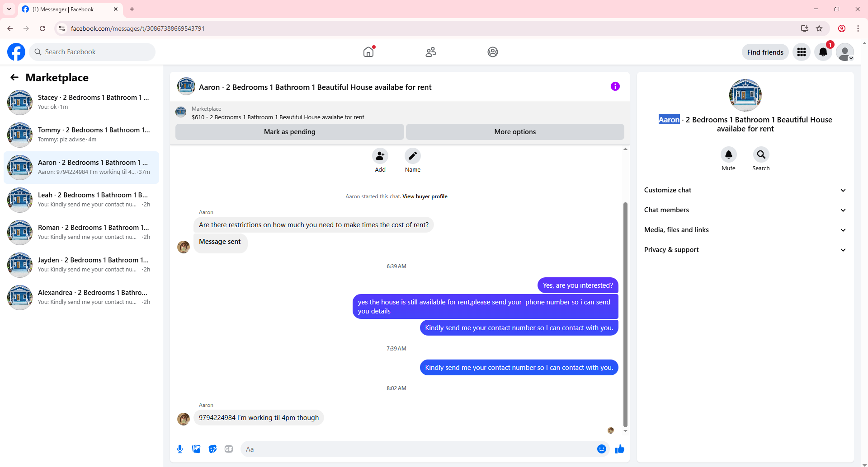This screenshot has width=868, height=467.
Task: Open the Facebook menu grid icon
Action: click(802, 52)
